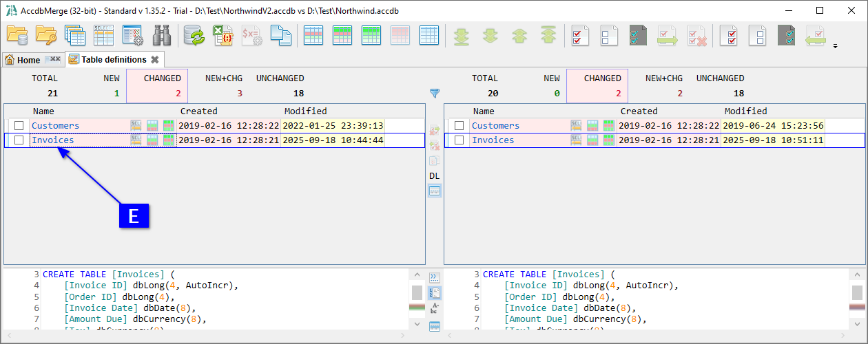
Task: Click left Invoices row SELECT data icon
Action: tap(136, 140)
